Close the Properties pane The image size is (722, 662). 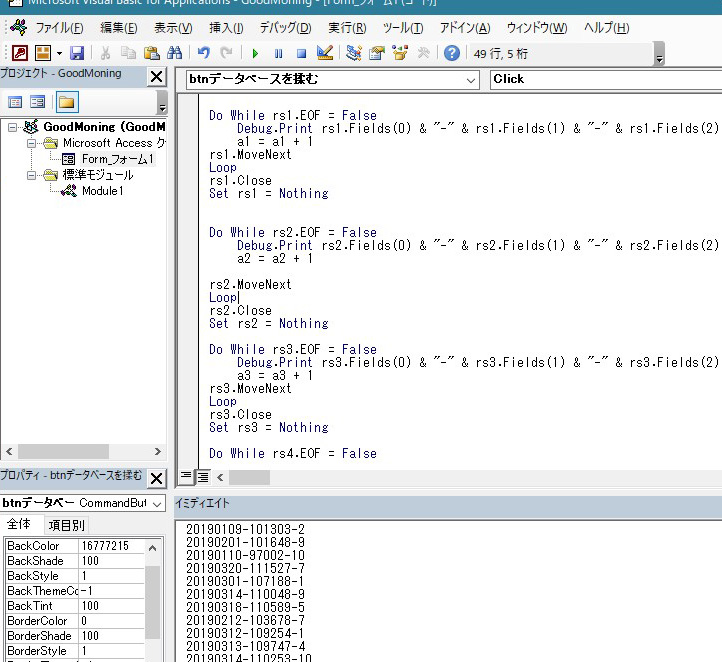157,478
